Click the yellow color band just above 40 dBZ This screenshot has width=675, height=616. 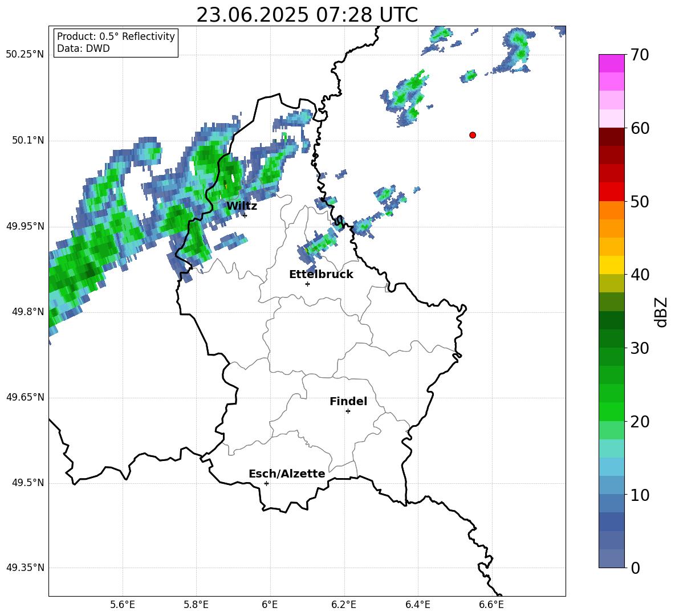point(612,265)
